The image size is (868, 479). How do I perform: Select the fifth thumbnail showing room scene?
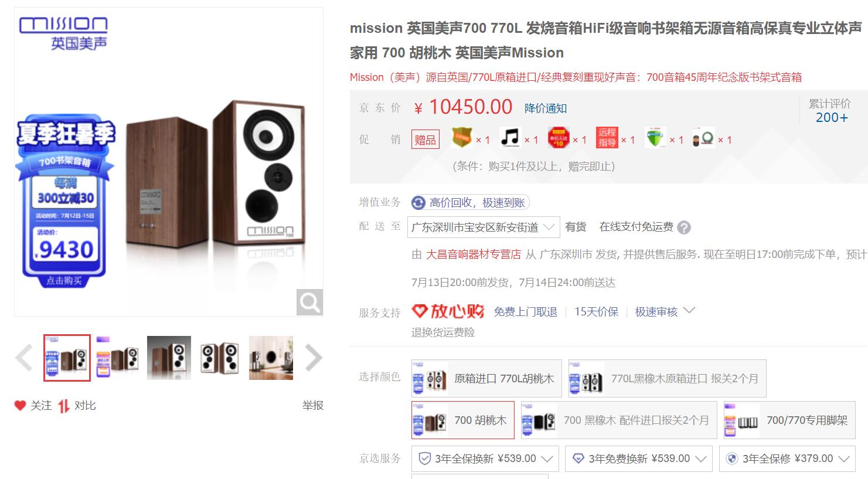[271, 358]
